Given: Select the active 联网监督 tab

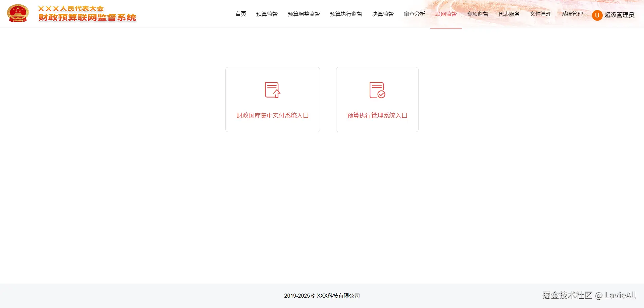Looking at the screenshot, I should pyautogui.click(x=446, y=14).
